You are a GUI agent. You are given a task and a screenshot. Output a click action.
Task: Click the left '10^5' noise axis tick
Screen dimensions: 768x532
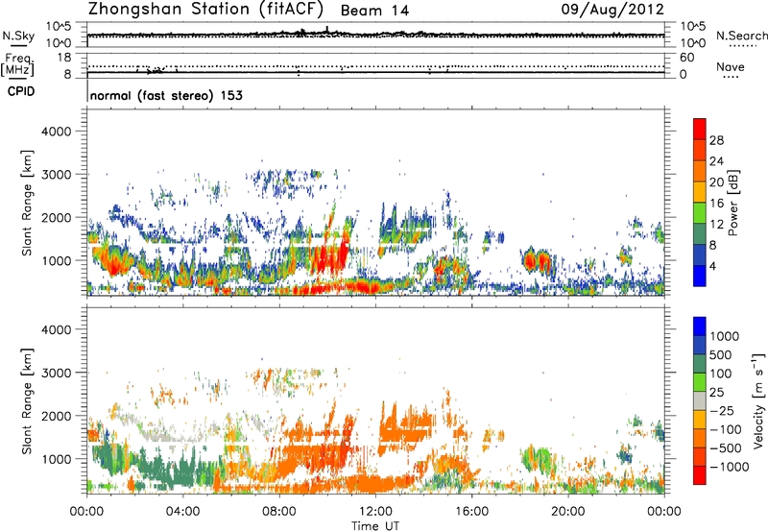[x=59, y=27]
